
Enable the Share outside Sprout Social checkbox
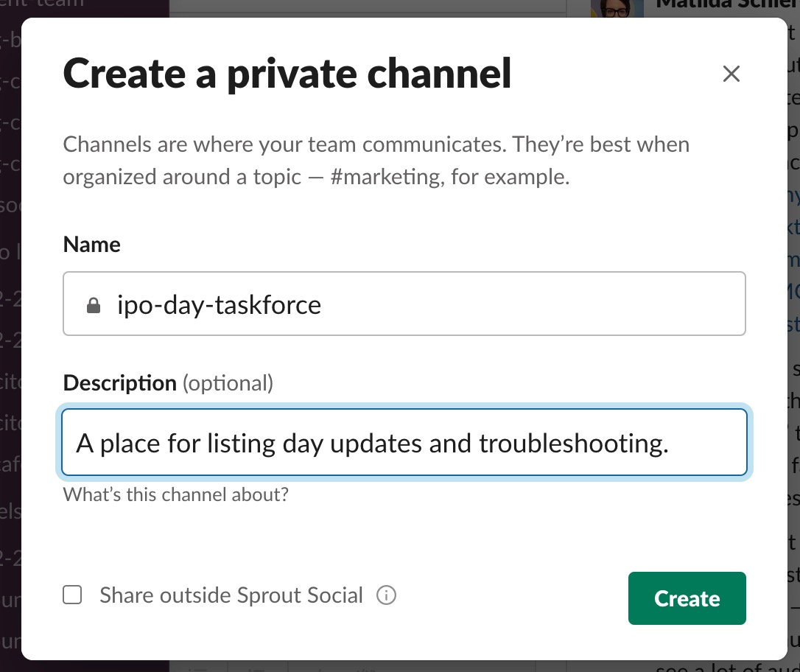click(72, 595)
